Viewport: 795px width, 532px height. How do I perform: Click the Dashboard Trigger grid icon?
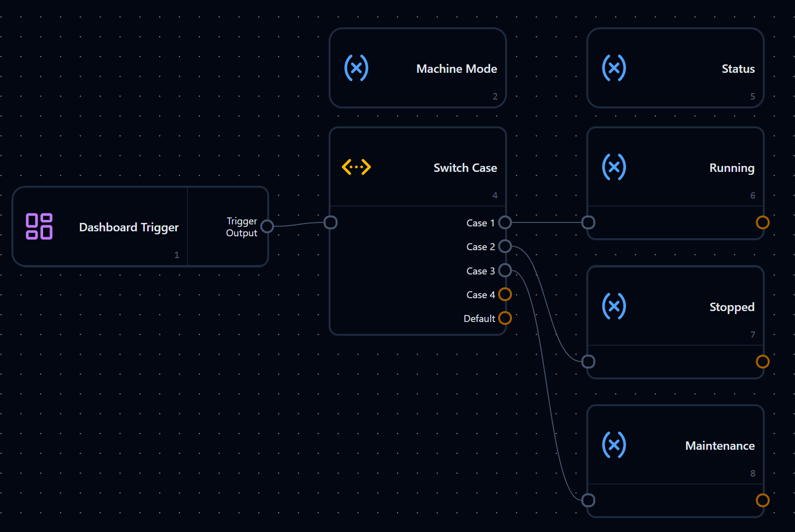(x=39, y=226)
